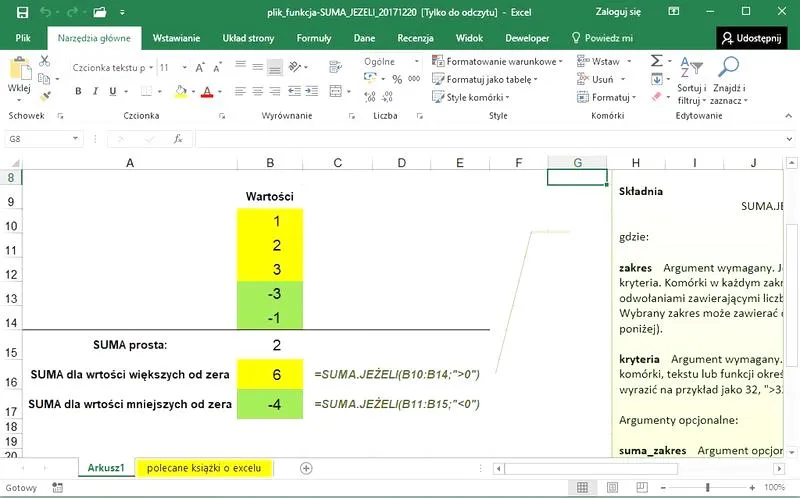Add a new sheet with plus button
Viewport: 800px width, 498px height.
click(306, 468)
